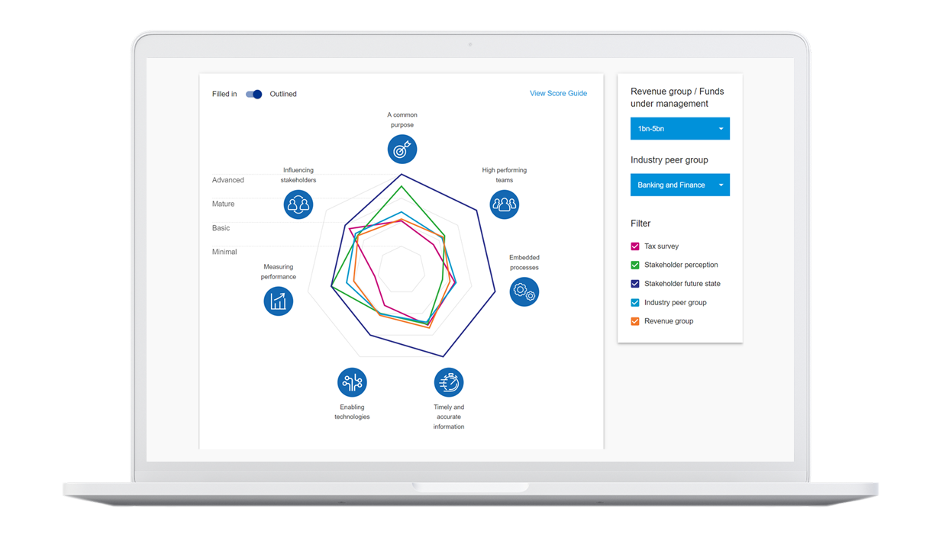Uncheck the Stakeholder future state checkbox
Image resolution: width=942 pixels, height=560 pixels.
[x=635, y=284]
